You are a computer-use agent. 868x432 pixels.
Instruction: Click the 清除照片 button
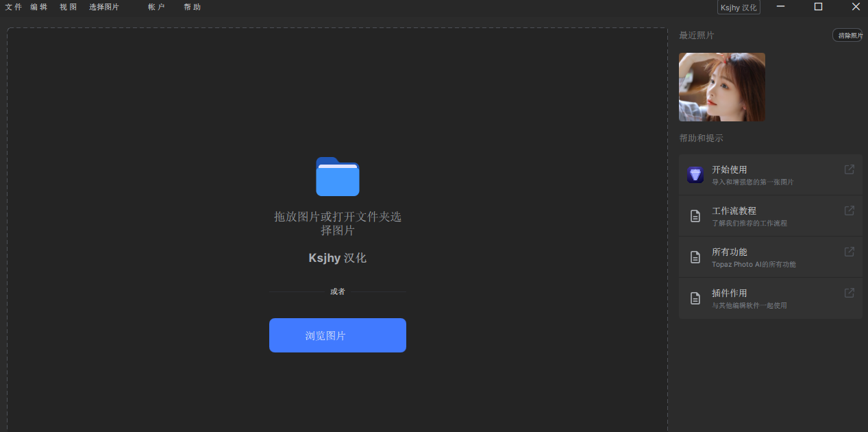pos(847,35)
